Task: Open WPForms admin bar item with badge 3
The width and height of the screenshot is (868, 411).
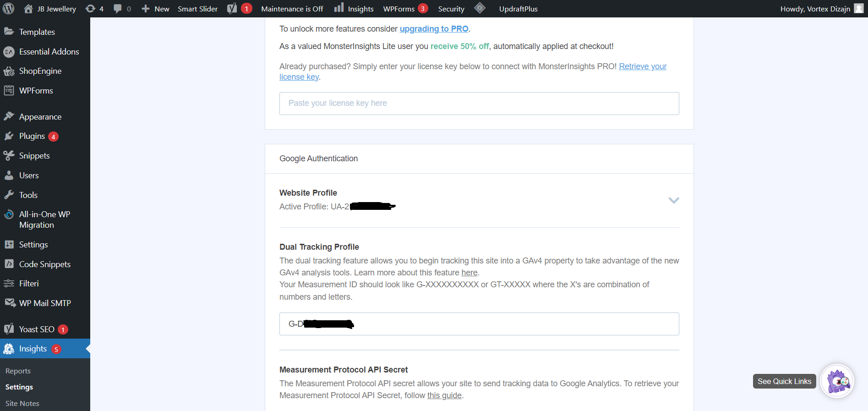Action: (405, 9)
